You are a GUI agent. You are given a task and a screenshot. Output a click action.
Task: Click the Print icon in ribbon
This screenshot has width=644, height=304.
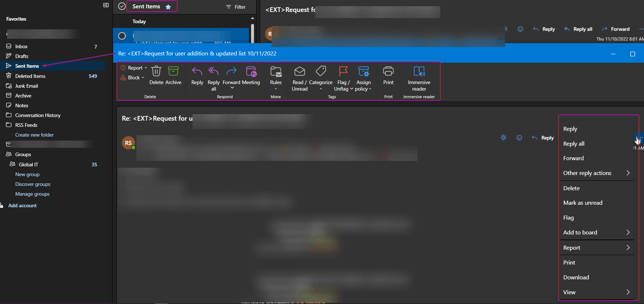point(388,71)
